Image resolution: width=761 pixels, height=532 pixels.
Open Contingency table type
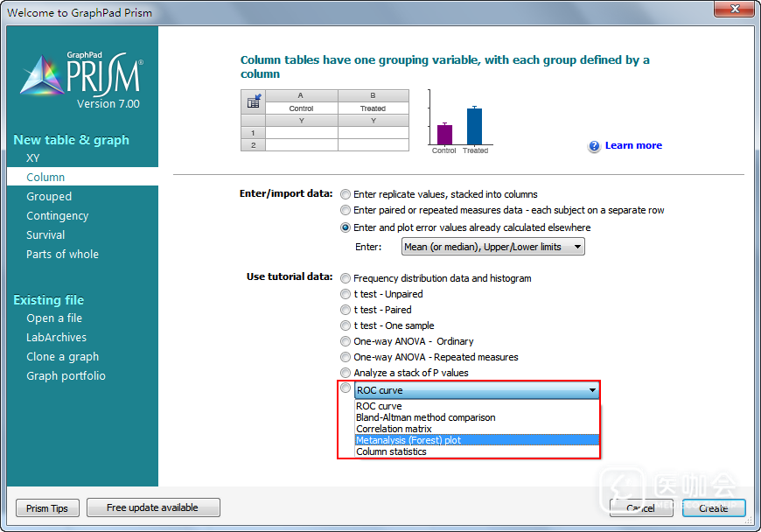(x=58, y=216)
